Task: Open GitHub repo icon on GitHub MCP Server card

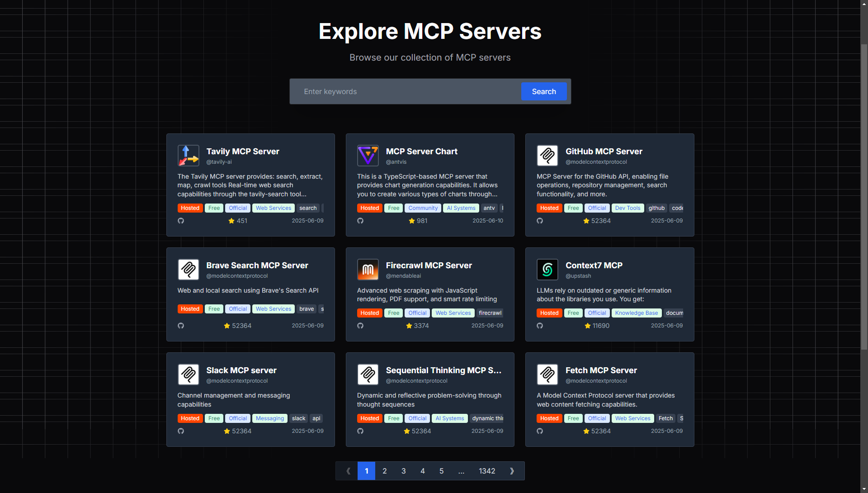Action: [x=540, y=221]
